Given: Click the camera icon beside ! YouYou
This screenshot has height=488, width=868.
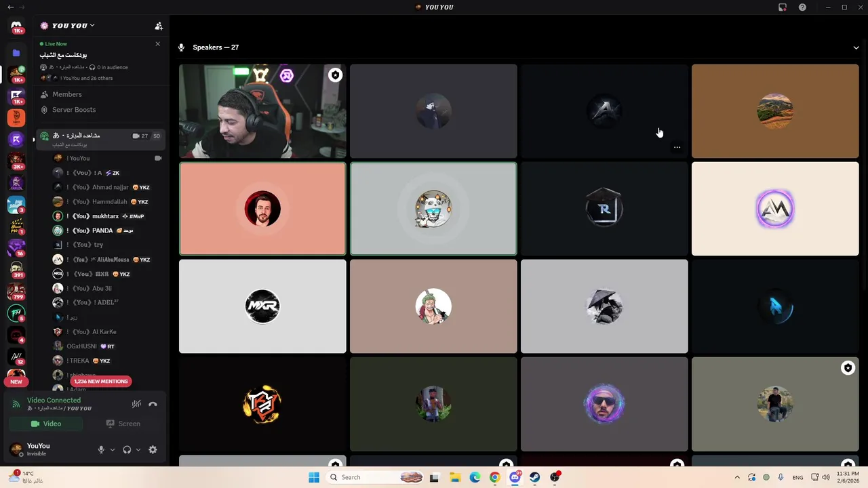Looking at the screenshot, I should (x=158, y=158).
